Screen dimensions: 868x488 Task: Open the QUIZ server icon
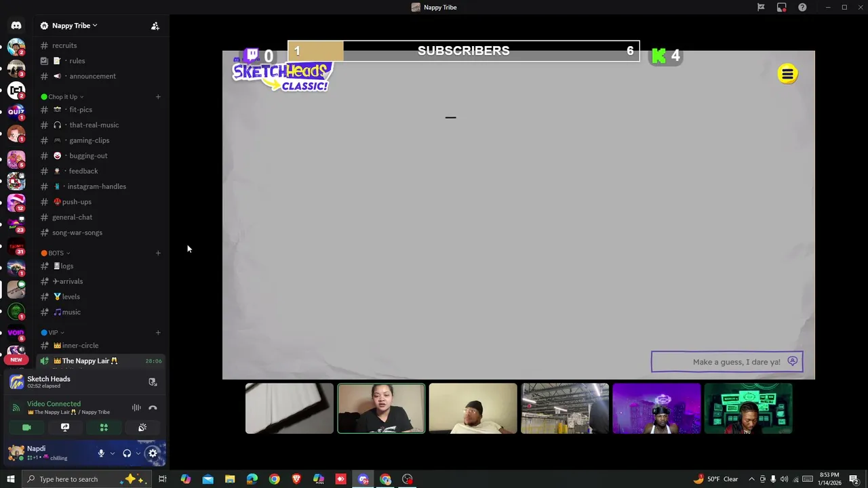coord(16,112)
